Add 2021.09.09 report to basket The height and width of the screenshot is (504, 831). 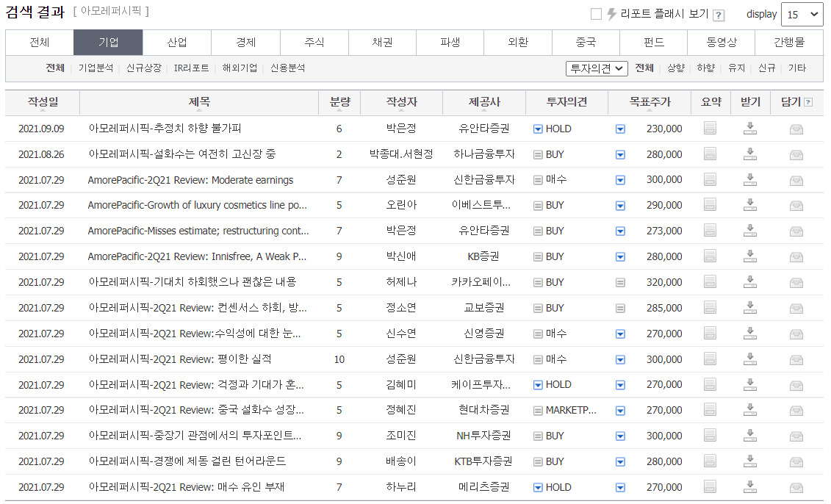(796, 129)
